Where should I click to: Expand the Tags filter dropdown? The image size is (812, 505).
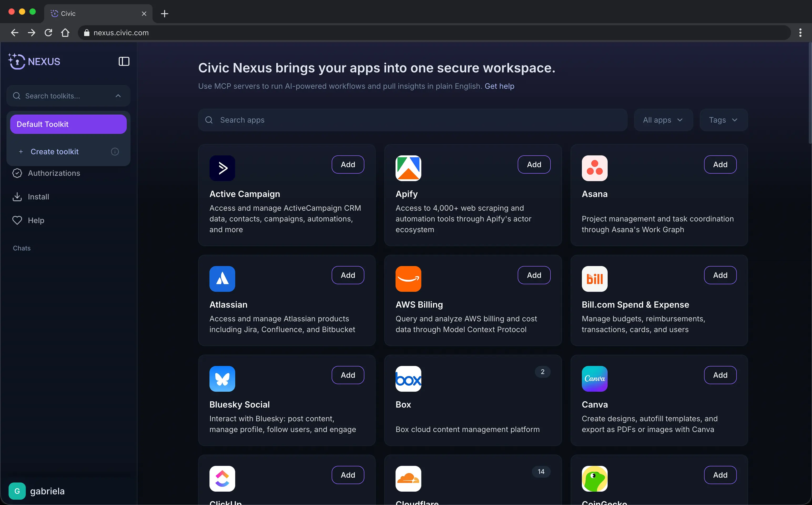click(723, 120)
